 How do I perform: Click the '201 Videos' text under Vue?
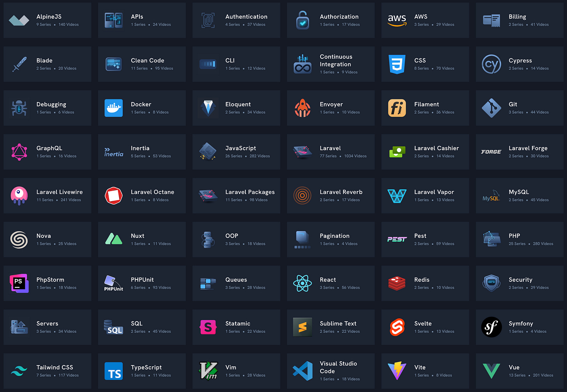pos(543,375)
